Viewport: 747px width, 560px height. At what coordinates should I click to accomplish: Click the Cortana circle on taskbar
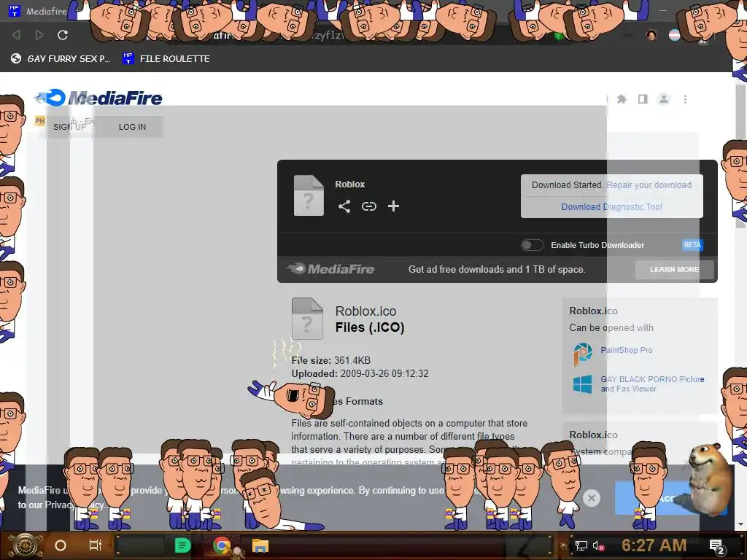pyautogui.click(x=61, y=545)
